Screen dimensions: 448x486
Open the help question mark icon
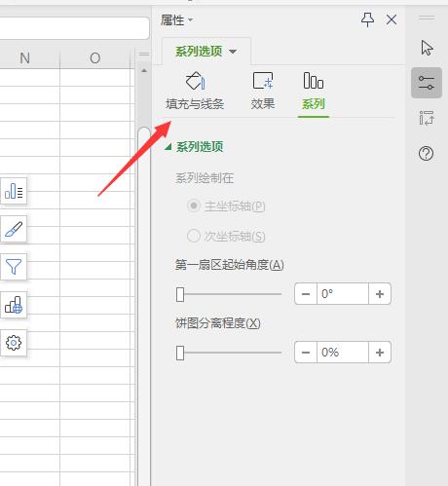pyautogui.click(x=426, y=154)
